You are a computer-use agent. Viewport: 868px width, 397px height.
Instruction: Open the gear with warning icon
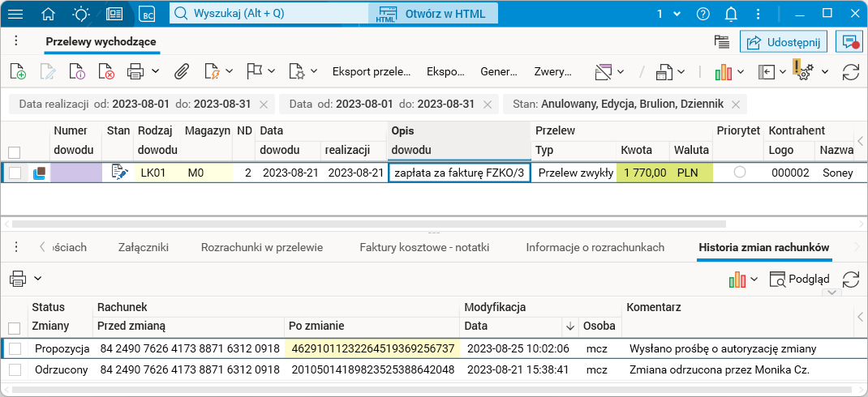click(x=803, y=70)
